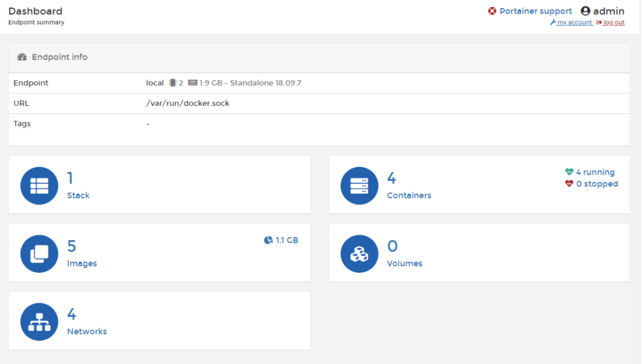Click the admin user avatar icon

(585, 11)
